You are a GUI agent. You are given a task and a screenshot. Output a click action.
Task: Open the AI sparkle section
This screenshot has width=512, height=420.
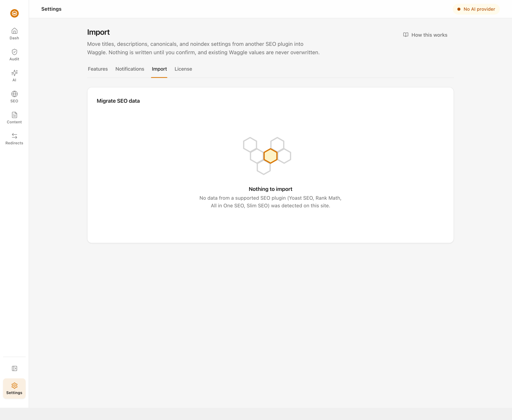tap(14, 76)
